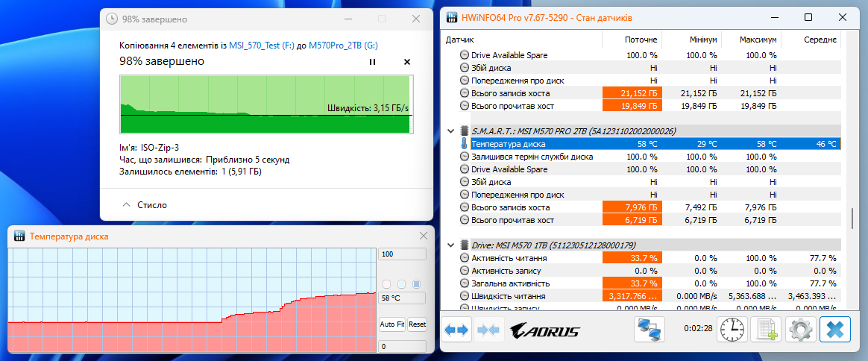
Task: Click the Auto Fit button
Action: pyautogui.click(x=392, y=324)
